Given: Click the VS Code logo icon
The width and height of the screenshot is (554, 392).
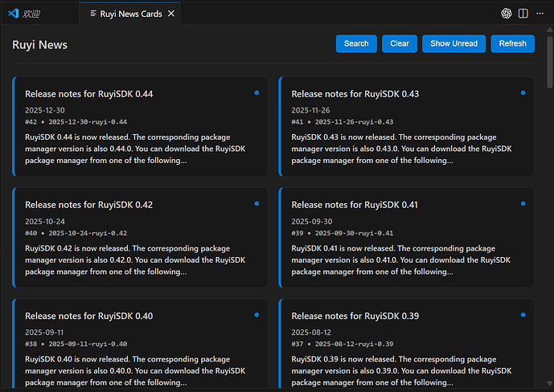Looking at the screenshot, I should coord(13,14).
